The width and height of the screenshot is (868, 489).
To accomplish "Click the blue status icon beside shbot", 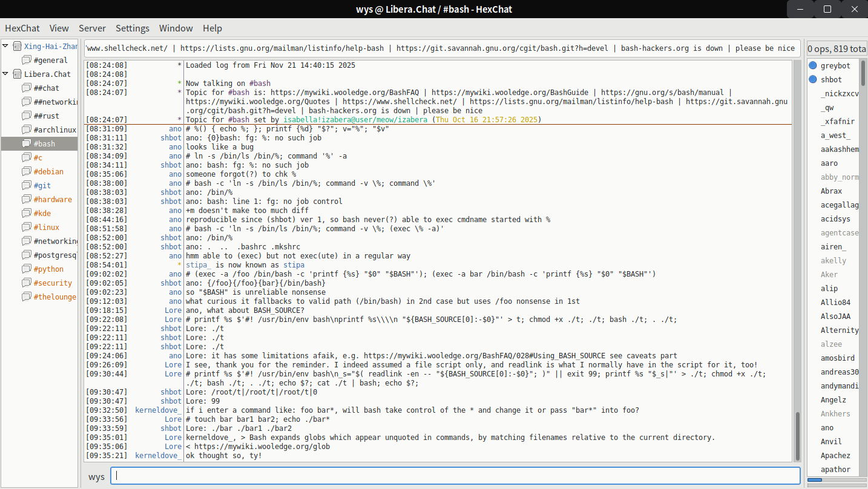I will pyautogui.click(x=813, y=79).
